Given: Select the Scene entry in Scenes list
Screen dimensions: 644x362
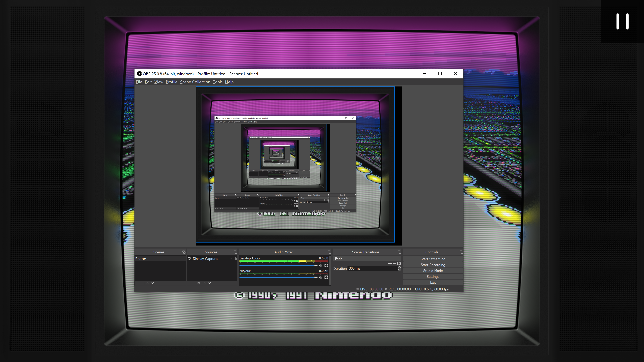Looking at the screenshot, I should click(x=160, y=259).
